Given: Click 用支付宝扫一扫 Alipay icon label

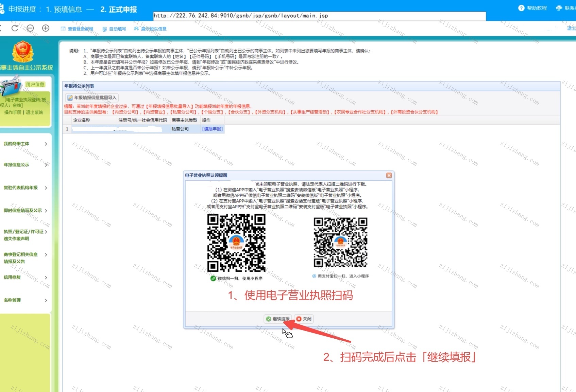Looking at the screenshot, I should coord(340,276).
